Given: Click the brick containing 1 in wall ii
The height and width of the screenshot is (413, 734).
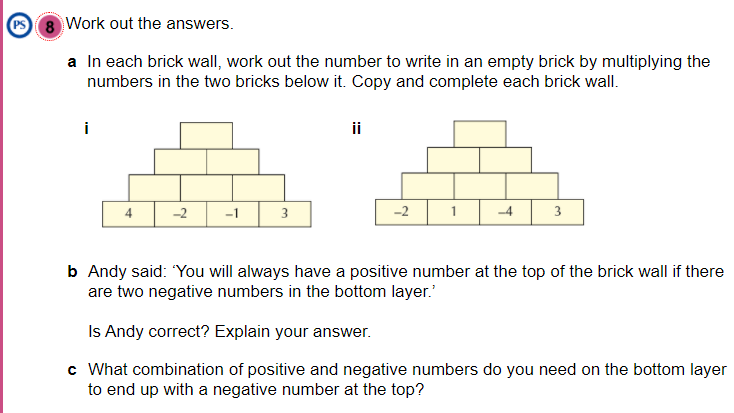Looking at the screenshot, I should (453, 212).
